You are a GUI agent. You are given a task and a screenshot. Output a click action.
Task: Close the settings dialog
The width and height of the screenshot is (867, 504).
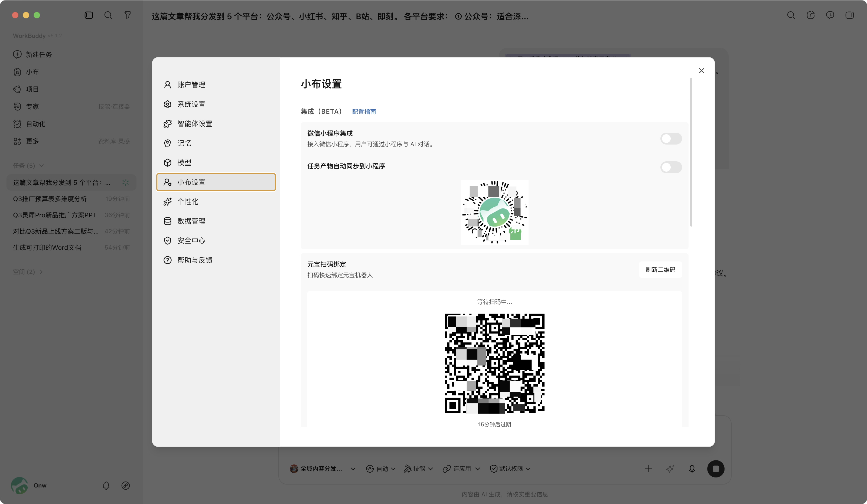pyautogui.click(x=702, y=71)
